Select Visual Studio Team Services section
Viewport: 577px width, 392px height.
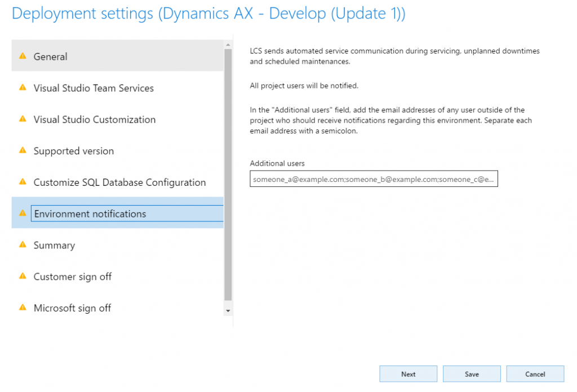pos(94,88)
